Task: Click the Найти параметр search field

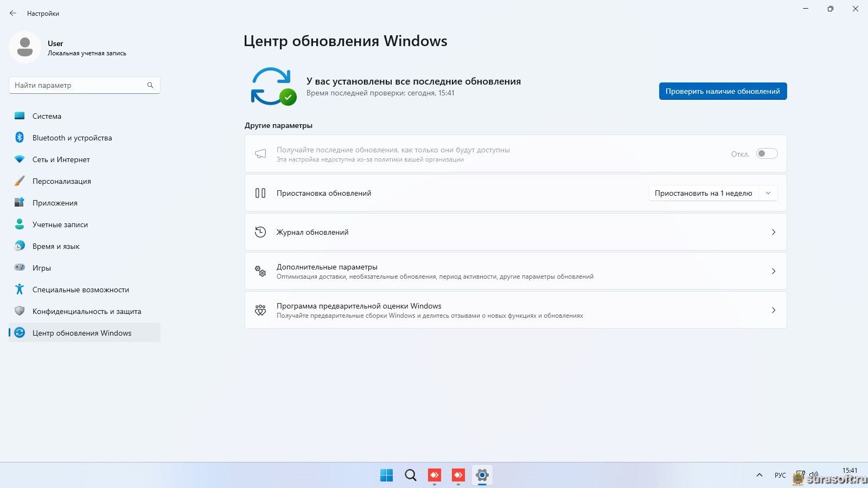Action: coord(85,85)
